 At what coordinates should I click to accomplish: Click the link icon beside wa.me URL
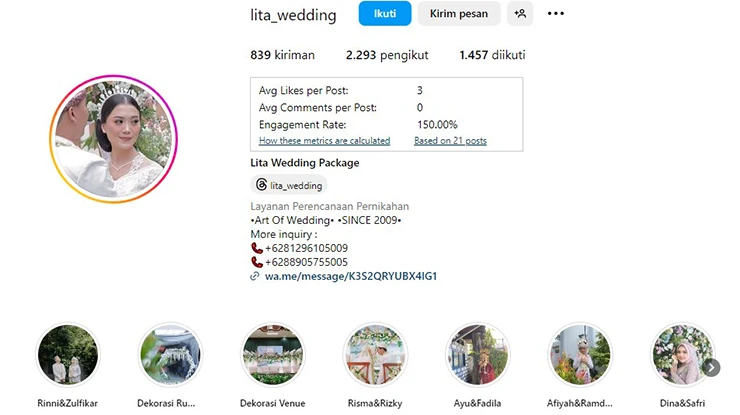click(255, 276)
